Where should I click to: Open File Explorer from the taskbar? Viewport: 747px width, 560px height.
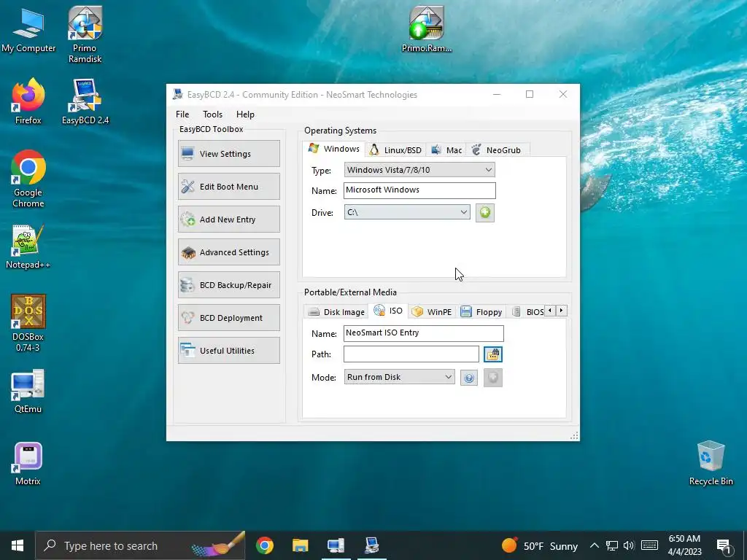(x=300, y=545)
